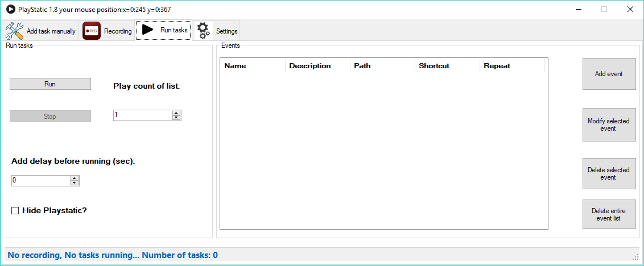The image size is (644, 266).
Task: Click the 'Hide Playstatic?' label text
Action: pos(55,210)
